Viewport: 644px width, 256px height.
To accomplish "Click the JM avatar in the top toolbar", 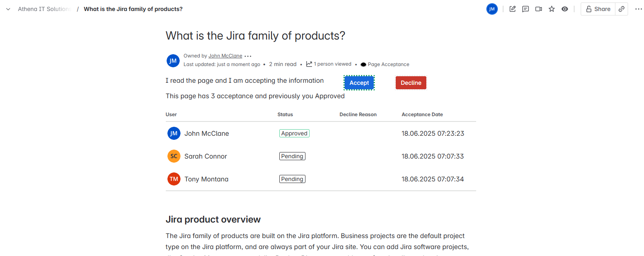I will 492,9.
